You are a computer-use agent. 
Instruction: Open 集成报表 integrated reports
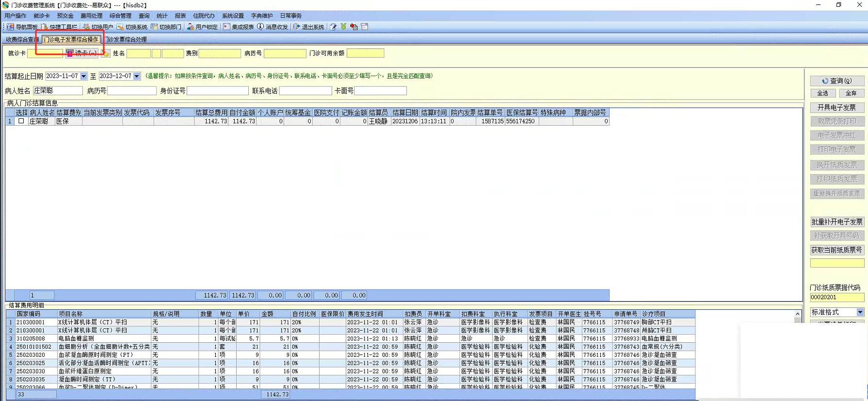click(238, 27)
